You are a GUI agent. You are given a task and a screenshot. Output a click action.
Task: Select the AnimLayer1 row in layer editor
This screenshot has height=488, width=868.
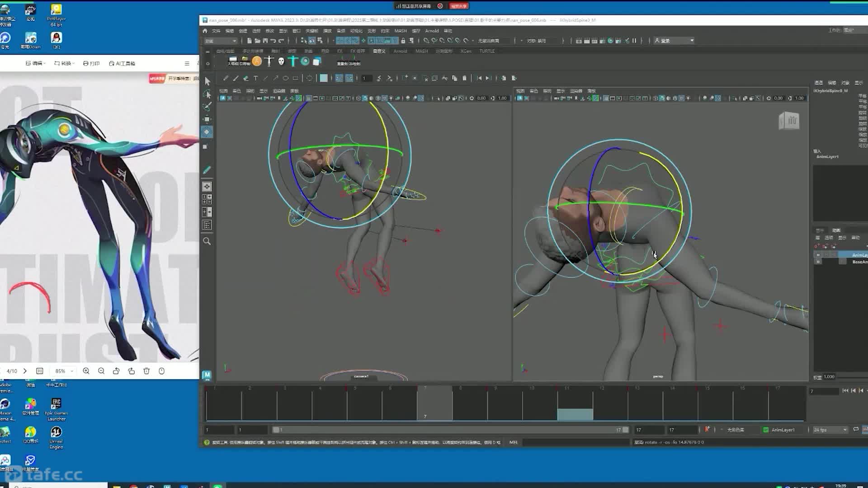click(841, 255)
